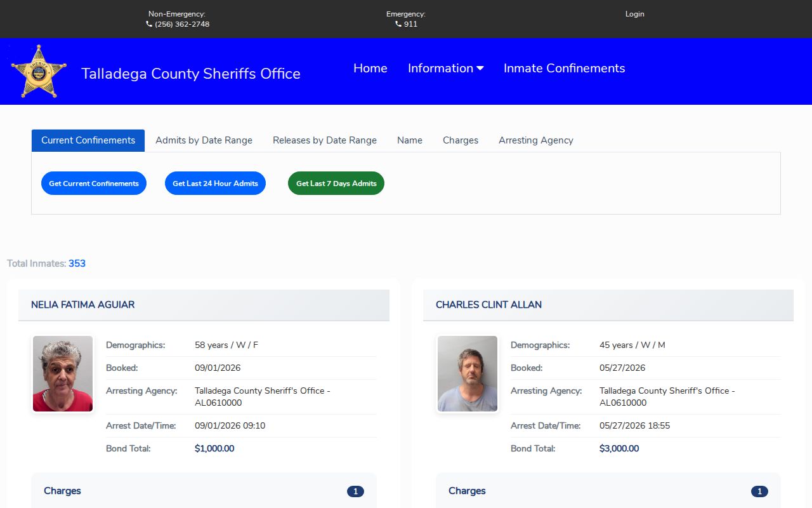
Task: Click Get Last 24 Hour Admits button
Action: click(x=215, y=184)
